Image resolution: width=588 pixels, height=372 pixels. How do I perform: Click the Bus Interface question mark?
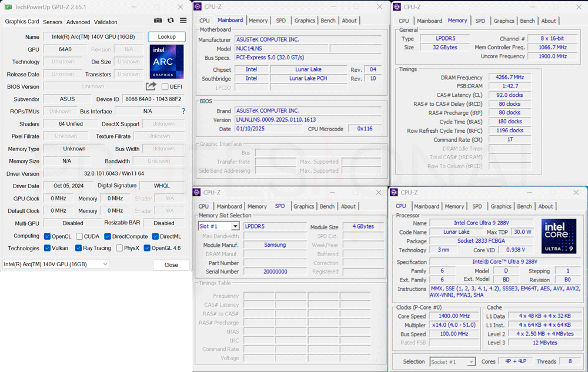183,111
